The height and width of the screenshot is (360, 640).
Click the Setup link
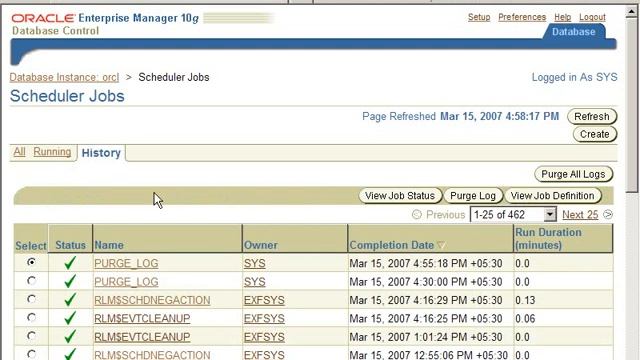point(479,17)
